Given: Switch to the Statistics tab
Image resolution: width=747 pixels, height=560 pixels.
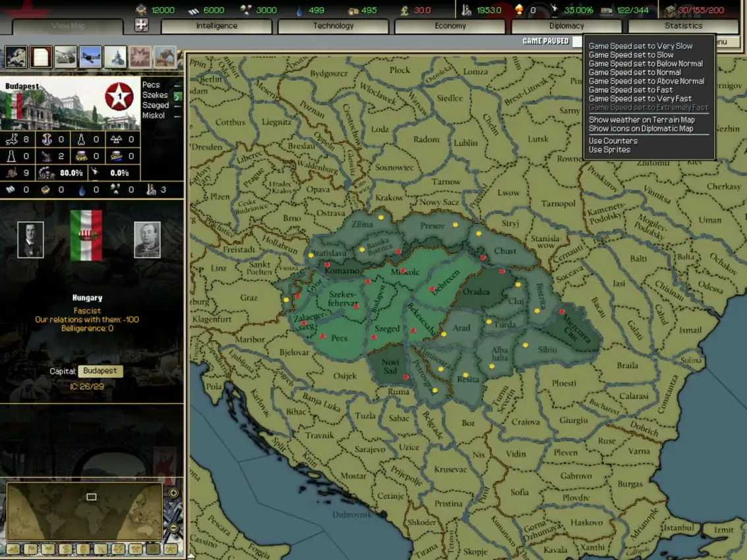Looking at the screenshot, I should click(x=683, y=26).
